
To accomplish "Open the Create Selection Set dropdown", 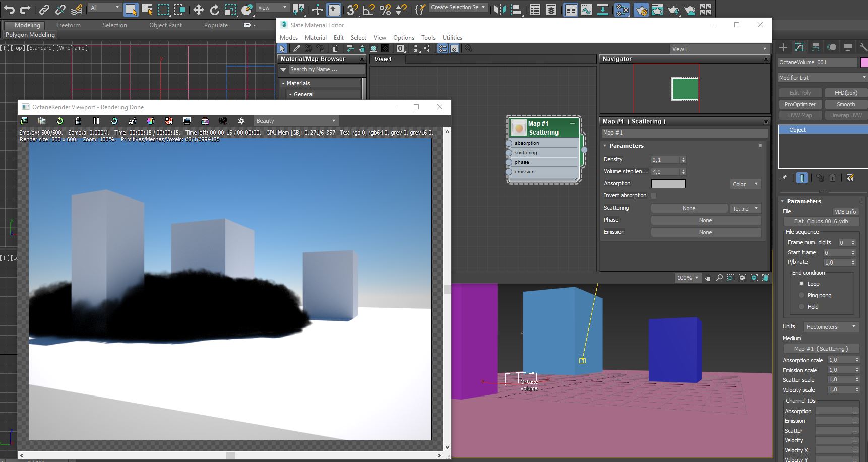I will [x=458, y=8].
